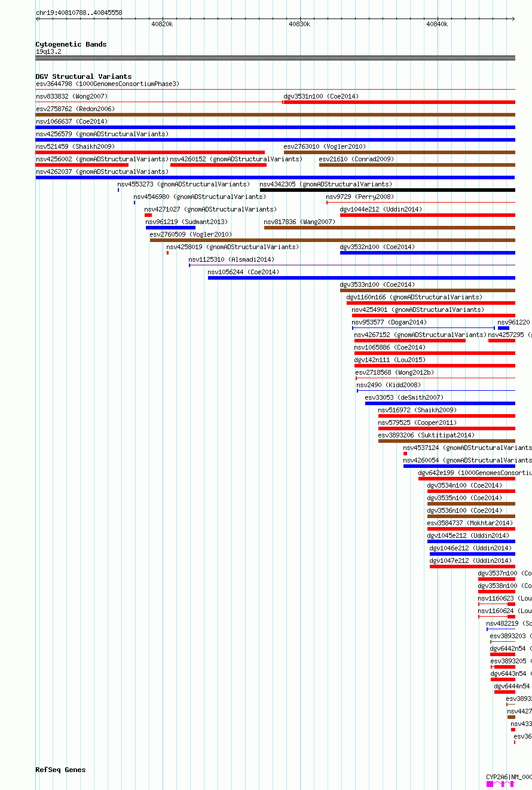Screen dimensions: 532x790
Task: Click the dgv3537n100 red bar
Action: tap(497, 579)
